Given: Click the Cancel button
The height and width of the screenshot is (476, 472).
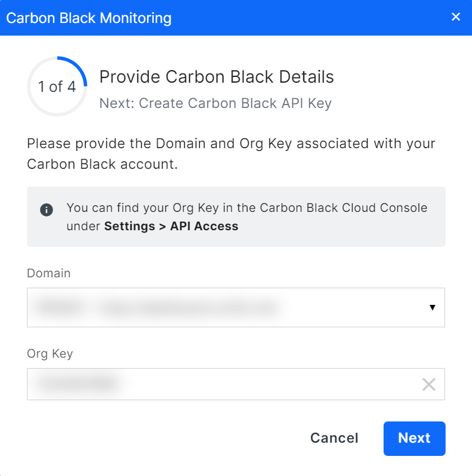Looking at the screenshot, I should click(334, 438).
